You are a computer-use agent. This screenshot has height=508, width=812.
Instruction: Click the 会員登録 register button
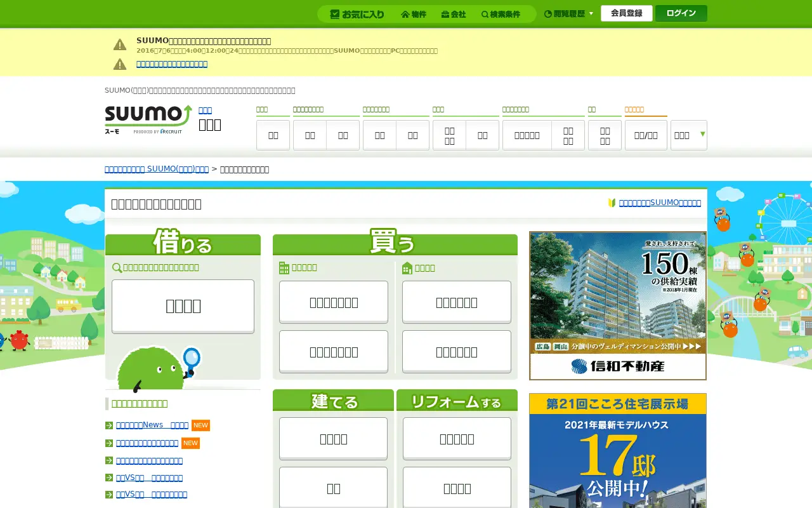[627, 13]
